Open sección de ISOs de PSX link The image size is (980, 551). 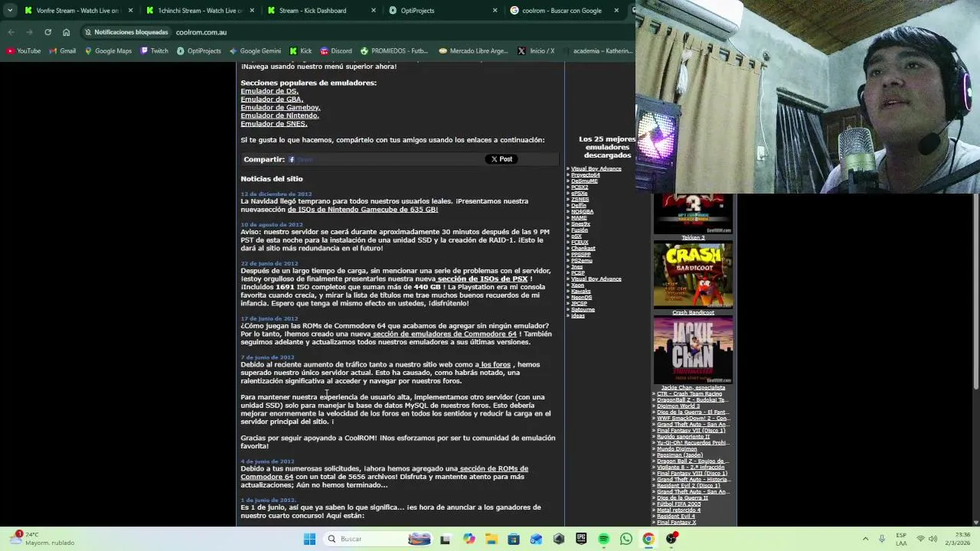pos(482,279)
